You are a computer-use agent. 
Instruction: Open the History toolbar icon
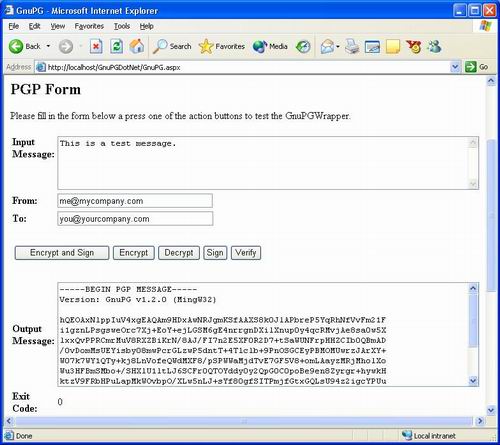coord(303,46)
